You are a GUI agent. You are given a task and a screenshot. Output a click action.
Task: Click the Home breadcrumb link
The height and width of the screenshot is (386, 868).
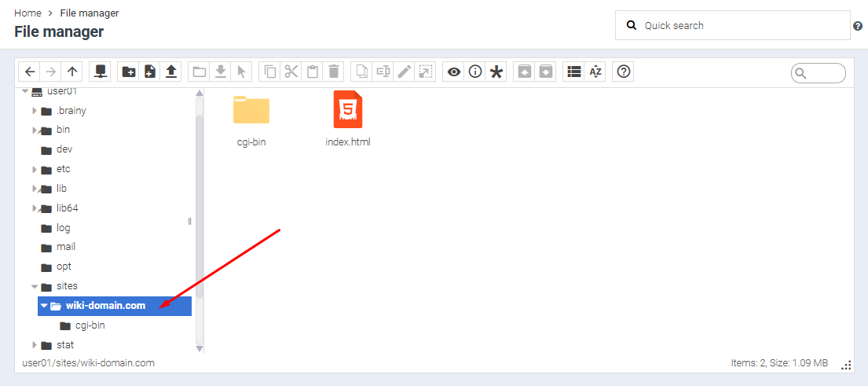(x=27, y=13)
